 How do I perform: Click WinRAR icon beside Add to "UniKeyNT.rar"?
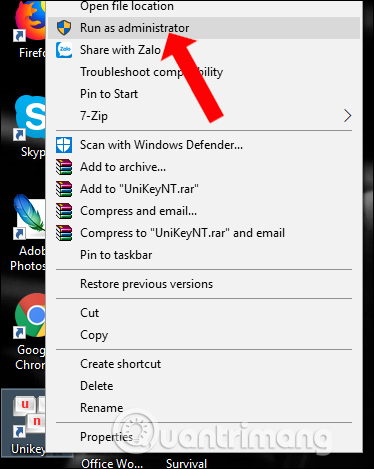(64, 189)
